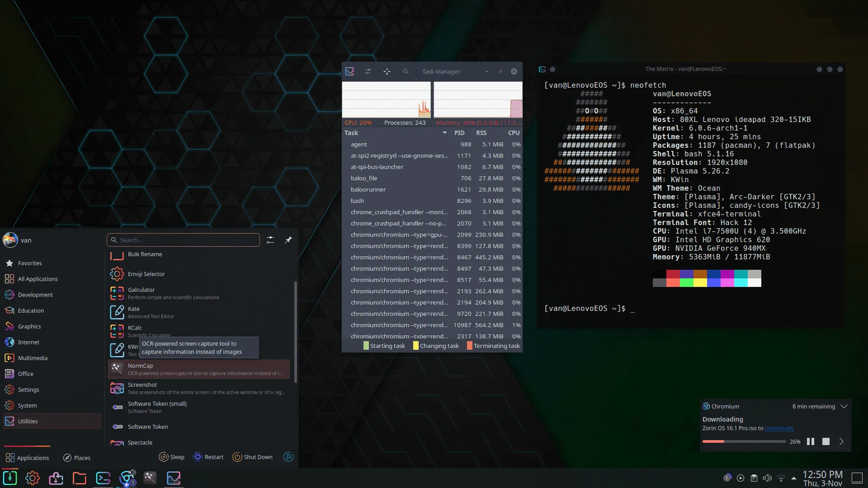Click the show desktop button
Image resolution: width=868 pixels, height=488 pixels.
point(858,478)
